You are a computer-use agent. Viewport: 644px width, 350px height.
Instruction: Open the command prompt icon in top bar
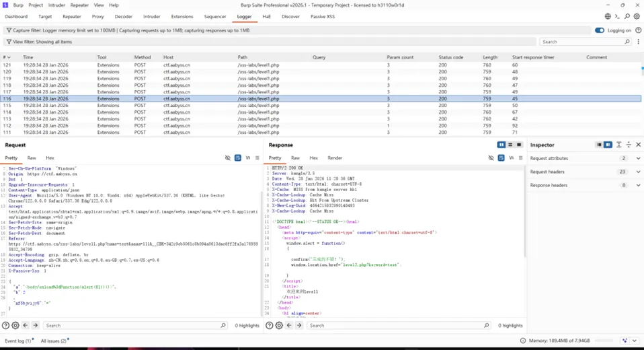617,16
